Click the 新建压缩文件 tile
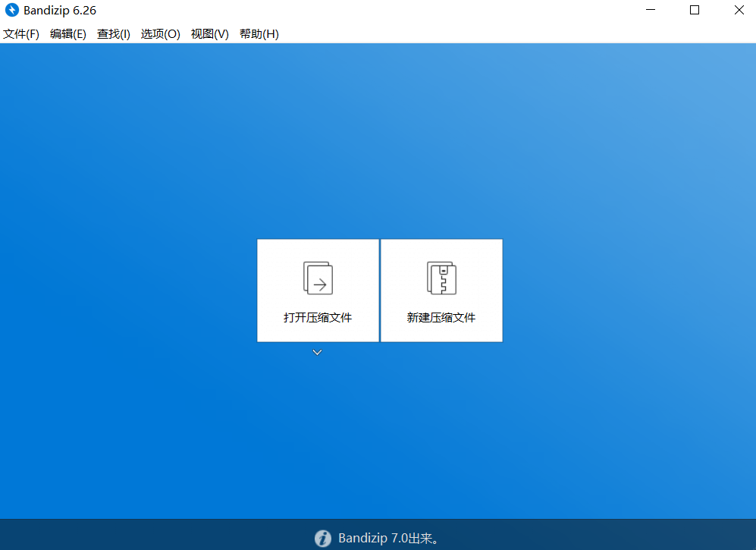756x550 pixels. coord(441,291)
